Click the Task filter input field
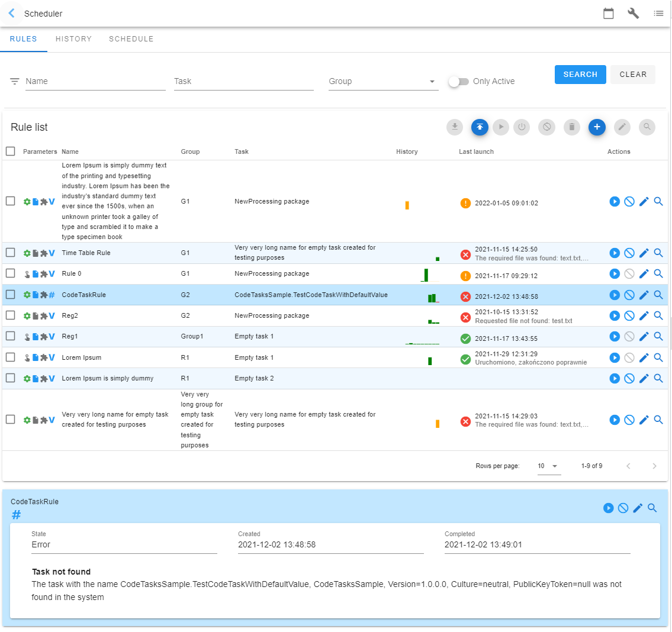This screenshot has height=632, width=672. point(244,82)
